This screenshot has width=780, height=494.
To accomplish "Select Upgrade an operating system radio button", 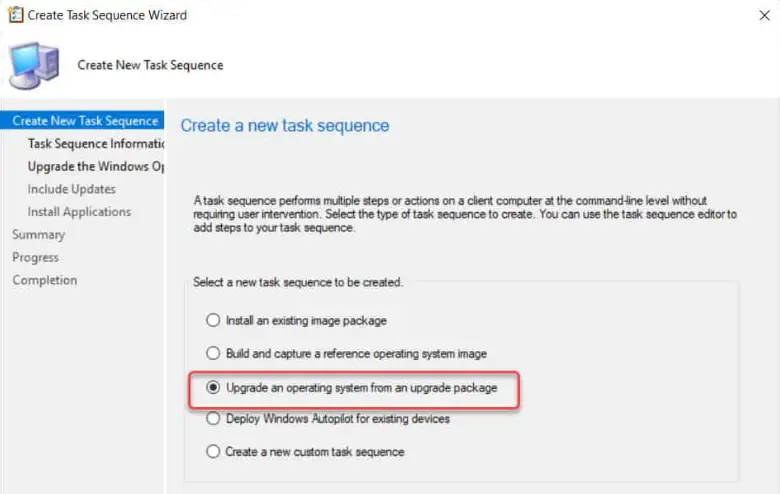I will click(212, 386).
